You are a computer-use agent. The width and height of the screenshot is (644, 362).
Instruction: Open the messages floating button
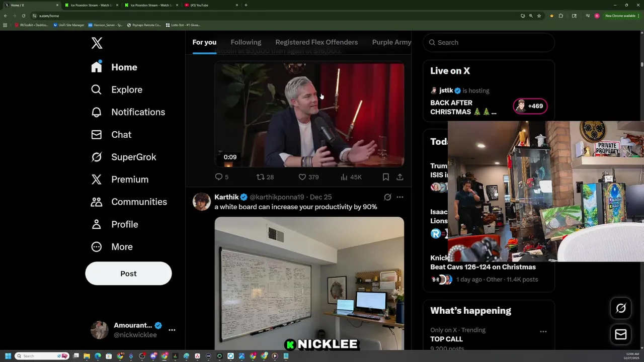pos(621,334)
